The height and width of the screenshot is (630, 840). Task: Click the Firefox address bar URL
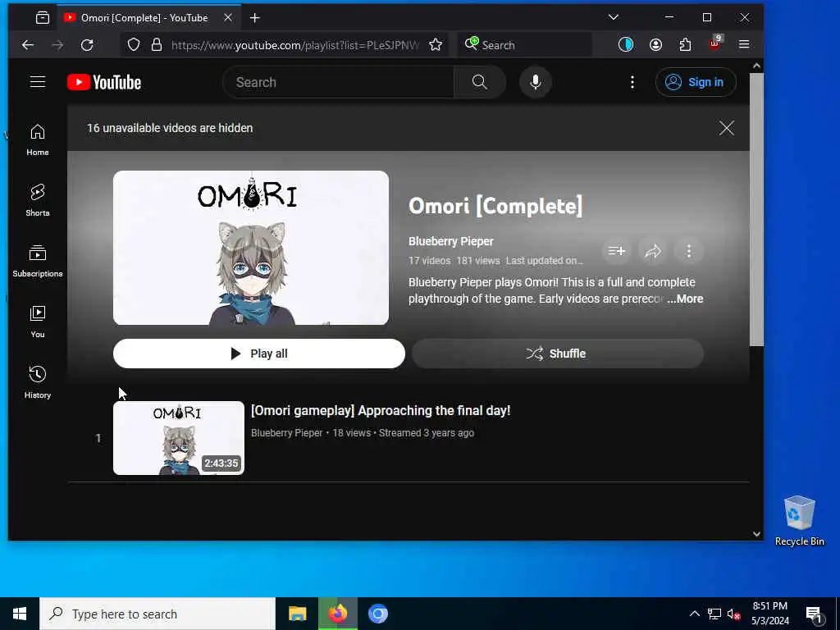(295, 45)
